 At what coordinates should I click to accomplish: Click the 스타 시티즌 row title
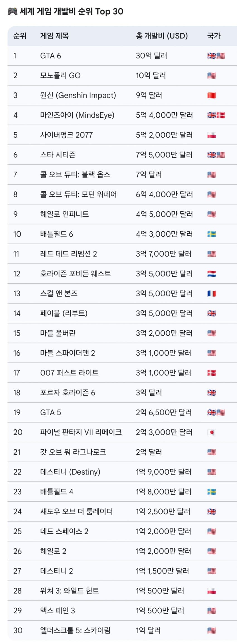[x=58, y=155]
